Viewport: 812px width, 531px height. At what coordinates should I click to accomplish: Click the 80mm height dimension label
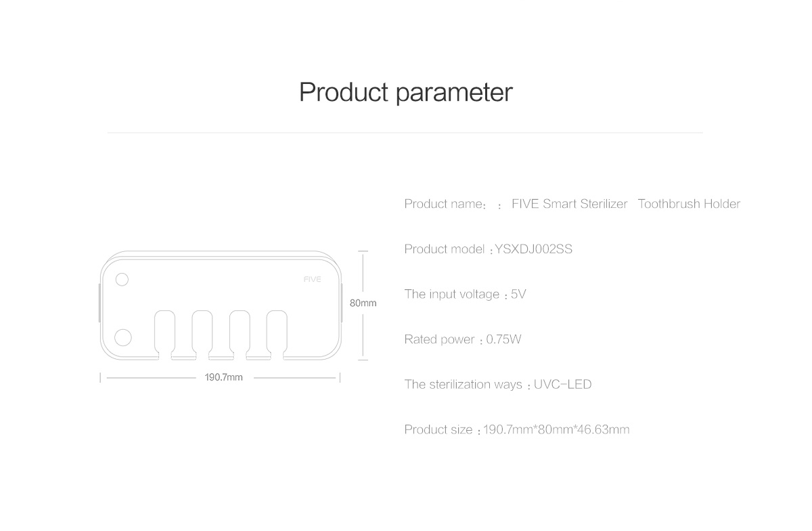click(363, 303)
